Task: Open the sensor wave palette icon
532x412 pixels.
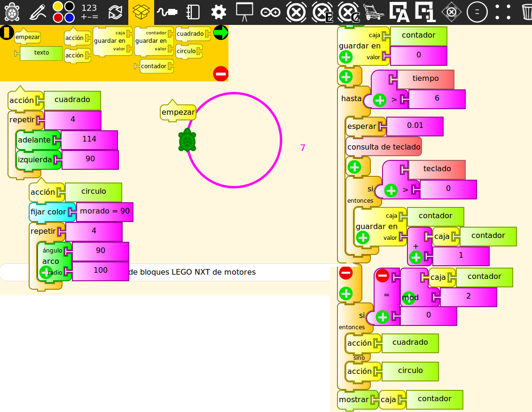Action: pyautogui.click(x=167, y=12)
